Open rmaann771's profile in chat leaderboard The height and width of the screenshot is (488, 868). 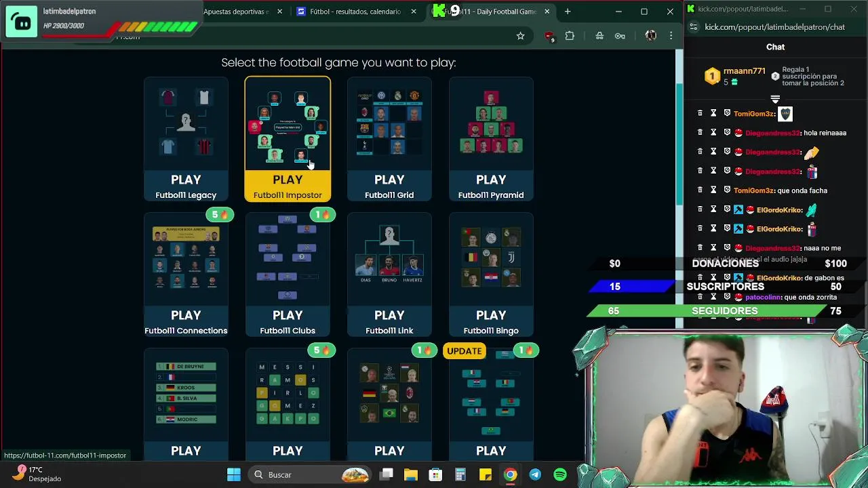(x=744, y=71)
